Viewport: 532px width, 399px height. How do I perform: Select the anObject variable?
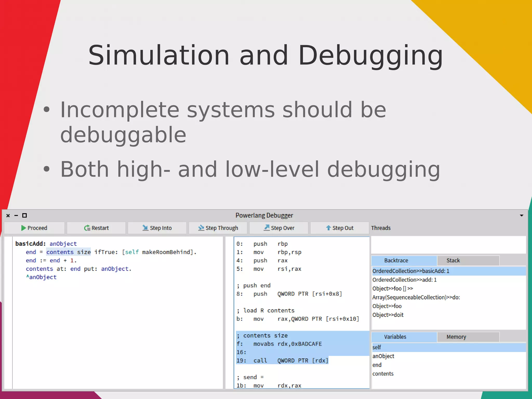pos(449,356)
